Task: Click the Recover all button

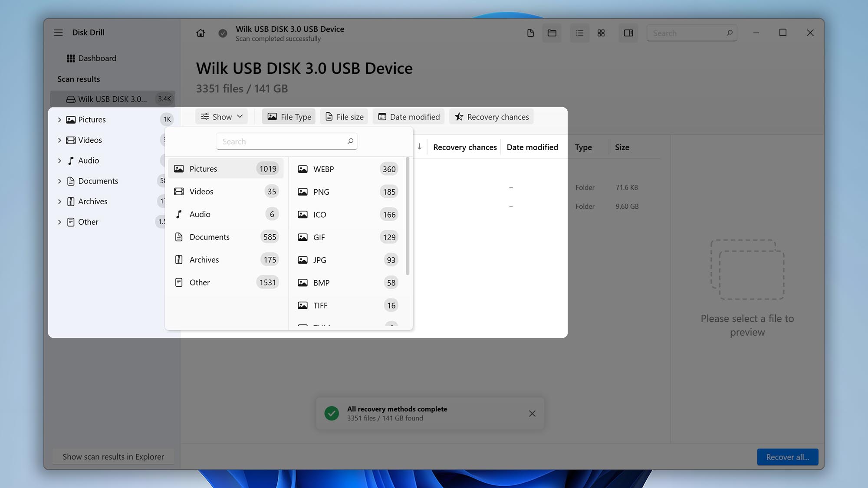Action: tap(787, 457)
